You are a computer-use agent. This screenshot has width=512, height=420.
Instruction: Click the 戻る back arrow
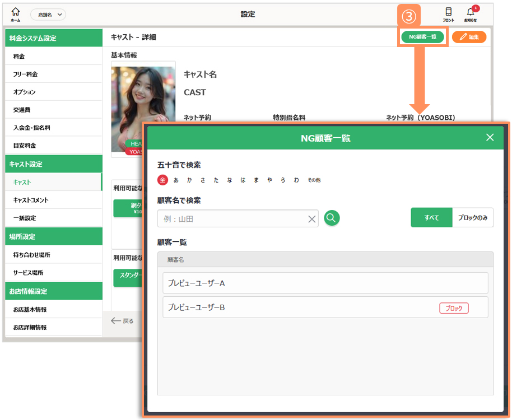point(122,321)
